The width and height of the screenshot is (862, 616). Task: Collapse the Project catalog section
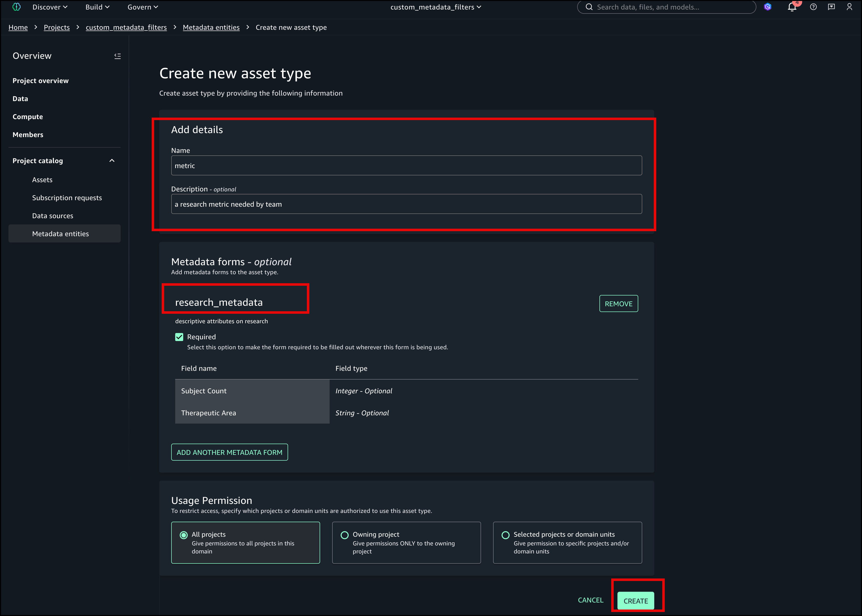point(112,160)
